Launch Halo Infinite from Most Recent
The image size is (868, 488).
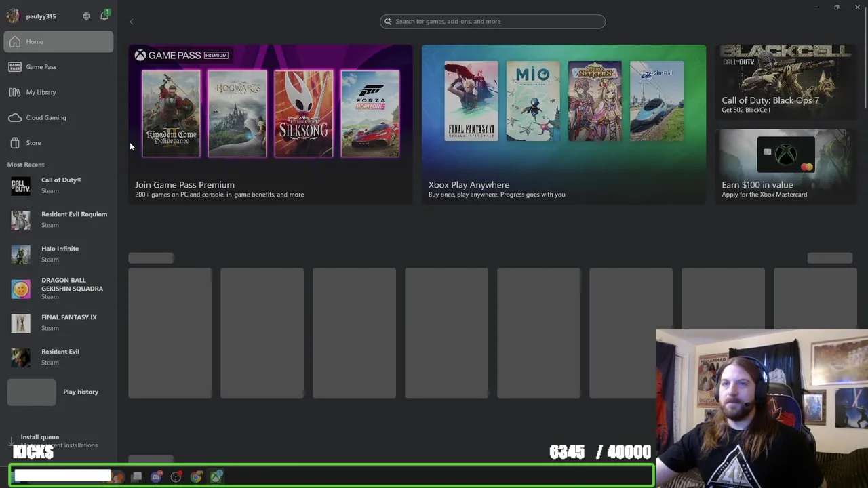tap(58, 254)
